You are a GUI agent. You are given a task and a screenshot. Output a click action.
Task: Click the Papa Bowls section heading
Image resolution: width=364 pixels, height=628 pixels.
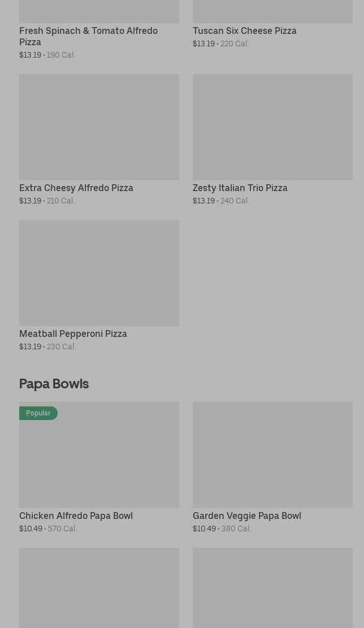pyautogui.click(x=54, y=384)
